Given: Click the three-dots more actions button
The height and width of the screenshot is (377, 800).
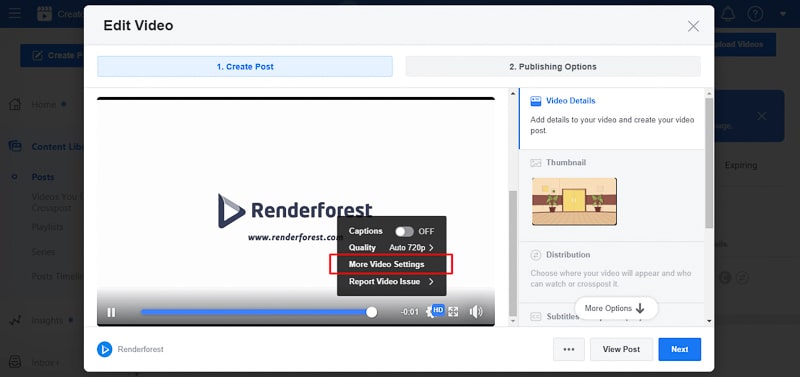Looking at the screenshot, I should 569,349.
